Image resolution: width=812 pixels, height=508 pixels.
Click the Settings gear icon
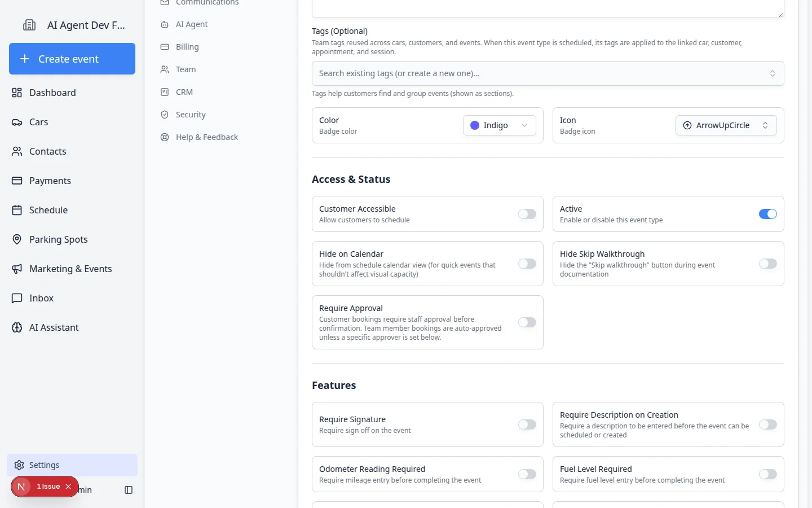(x=19, y=465)
